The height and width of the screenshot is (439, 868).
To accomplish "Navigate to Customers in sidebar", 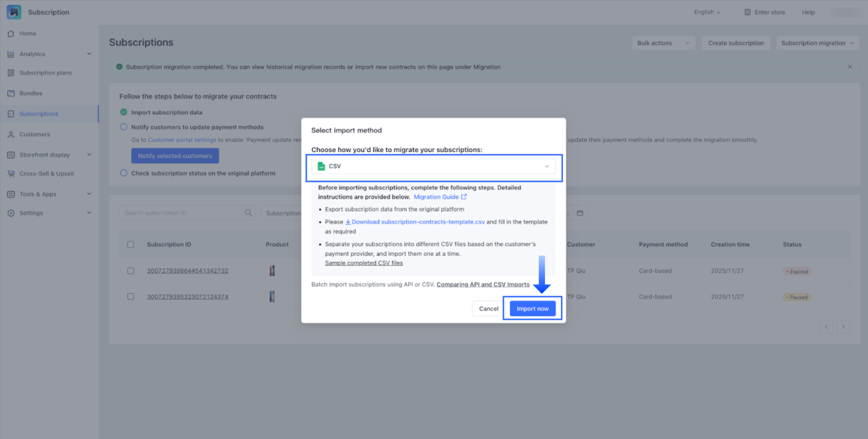I will [35, 134].
